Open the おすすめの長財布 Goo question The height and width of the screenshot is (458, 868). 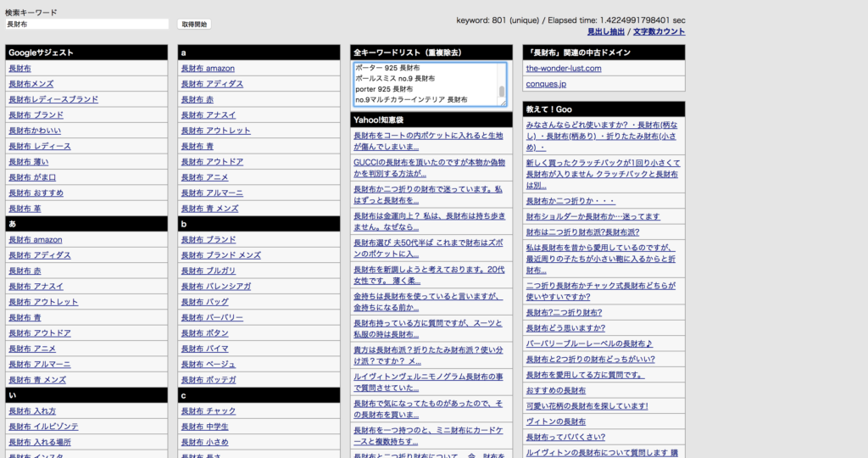coord(556,390)
